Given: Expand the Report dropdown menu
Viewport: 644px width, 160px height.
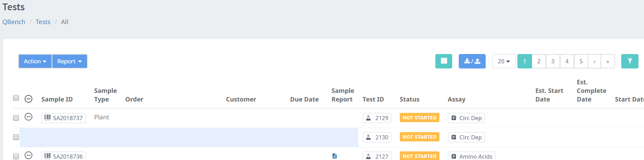Looking at the screenshot, I should coord(69,61).
